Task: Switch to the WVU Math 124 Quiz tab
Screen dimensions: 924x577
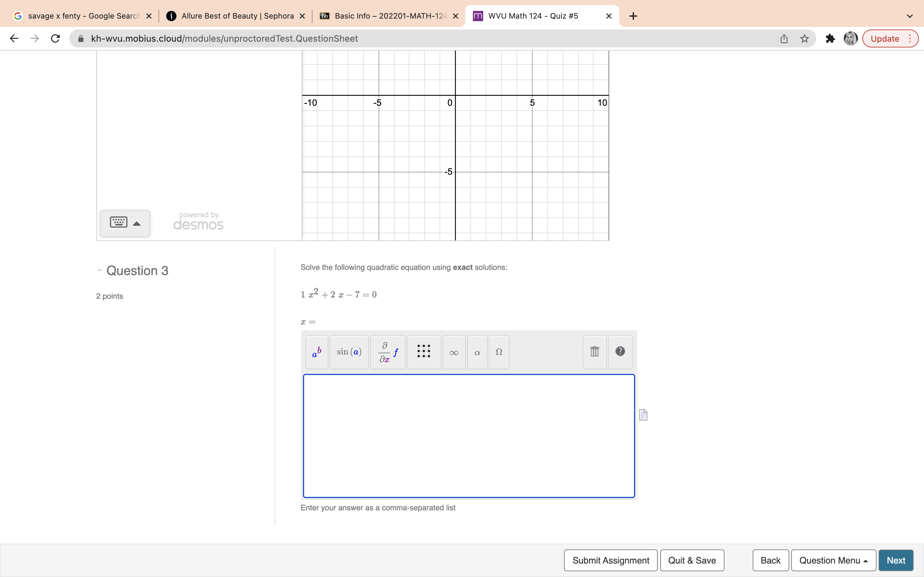Action: [533, 16]
